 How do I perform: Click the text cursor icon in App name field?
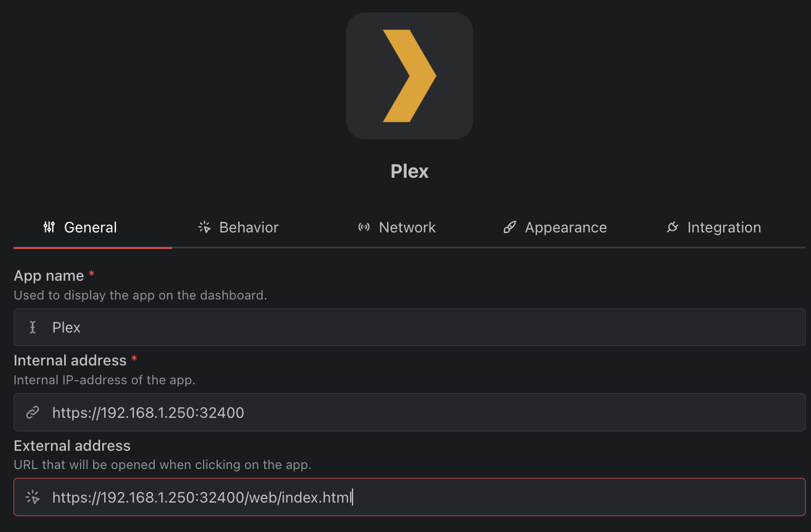tap(33, 327)
